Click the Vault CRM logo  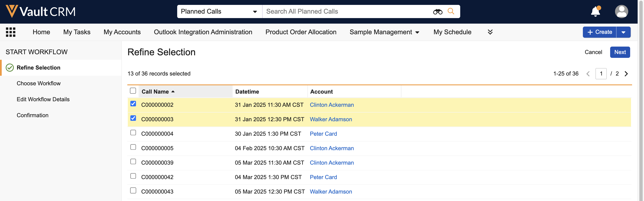tap(40, 11)
